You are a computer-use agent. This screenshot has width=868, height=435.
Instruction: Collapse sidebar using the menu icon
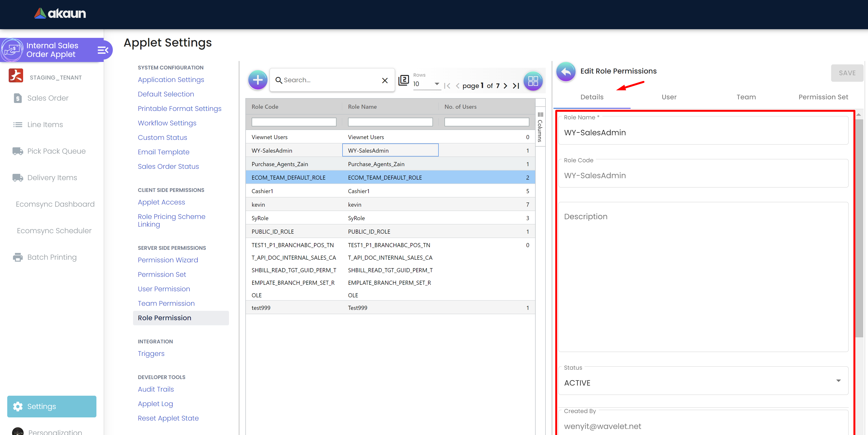(x=103, y=50)
